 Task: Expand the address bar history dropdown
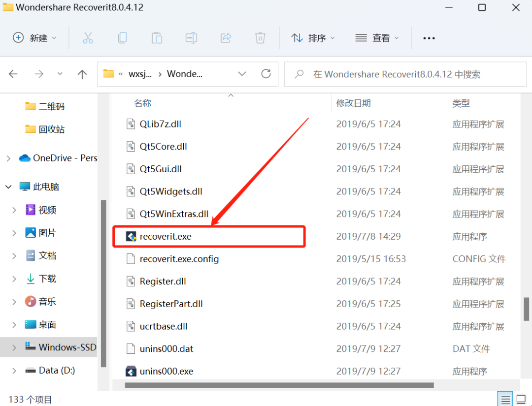[x=242, y=74]
